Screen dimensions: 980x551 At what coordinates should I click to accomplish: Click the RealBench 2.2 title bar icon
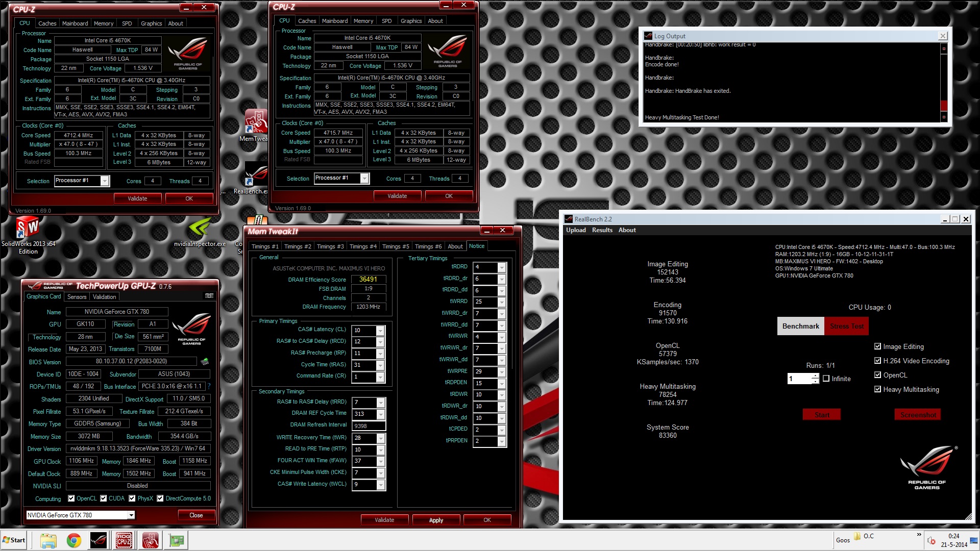(568, 219)
